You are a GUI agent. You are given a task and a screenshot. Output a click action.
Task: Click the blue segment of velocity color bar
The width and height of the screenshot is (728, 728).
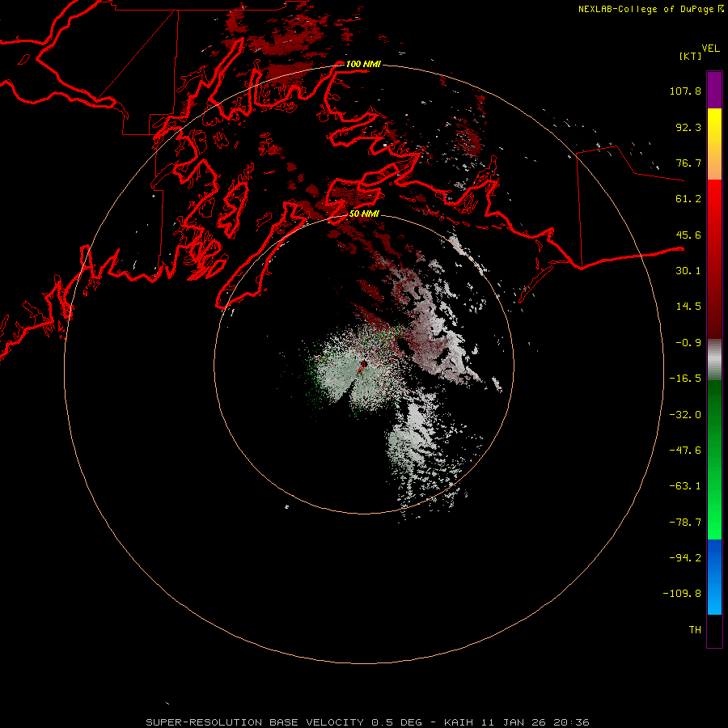click(714, 577)
